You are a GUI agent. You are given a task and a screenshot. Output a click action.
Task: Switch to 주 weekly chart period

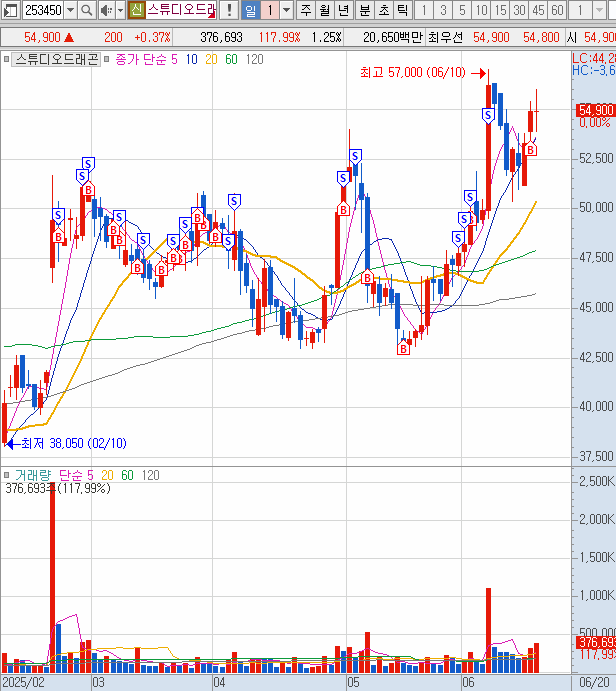pos(306,11)
